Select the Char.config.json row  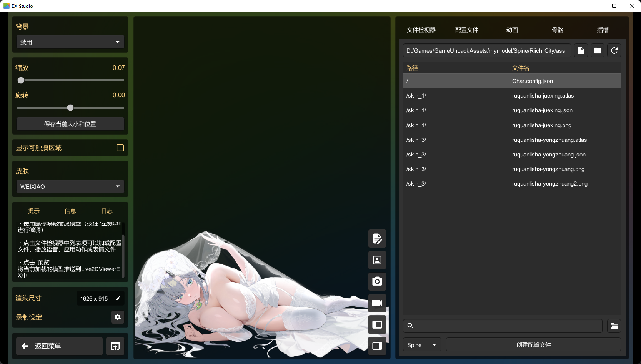click(512, 81)
